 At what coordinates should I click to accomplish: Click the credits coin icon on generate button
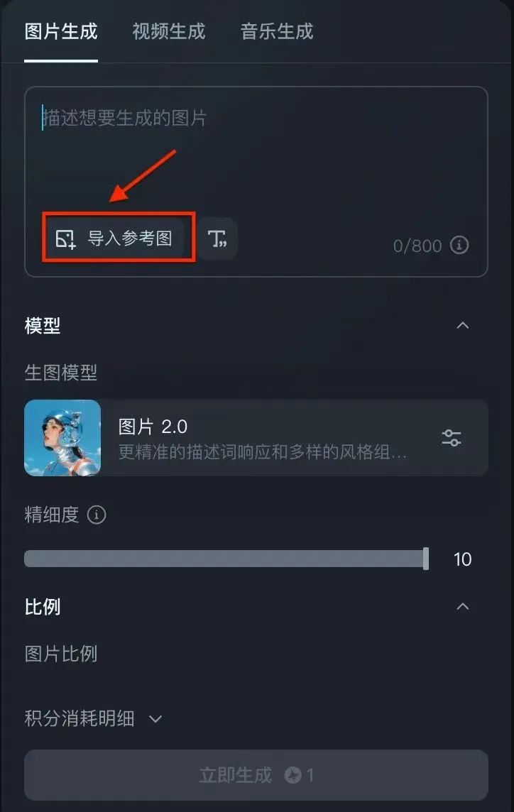tap(292, 775)
